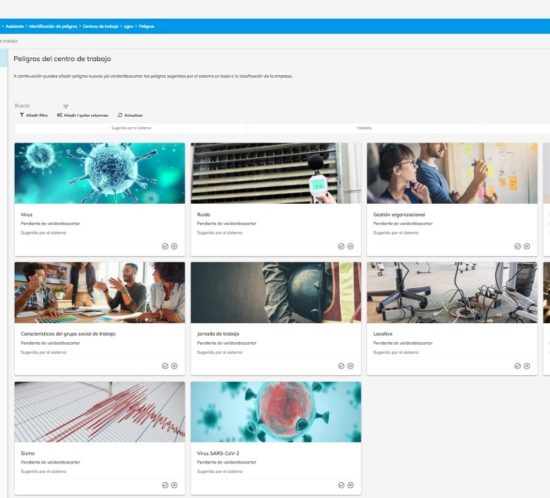Open the Virus microscope thumbnail image
The height and width of the screenshot is (498, 550).
point(100,173)
